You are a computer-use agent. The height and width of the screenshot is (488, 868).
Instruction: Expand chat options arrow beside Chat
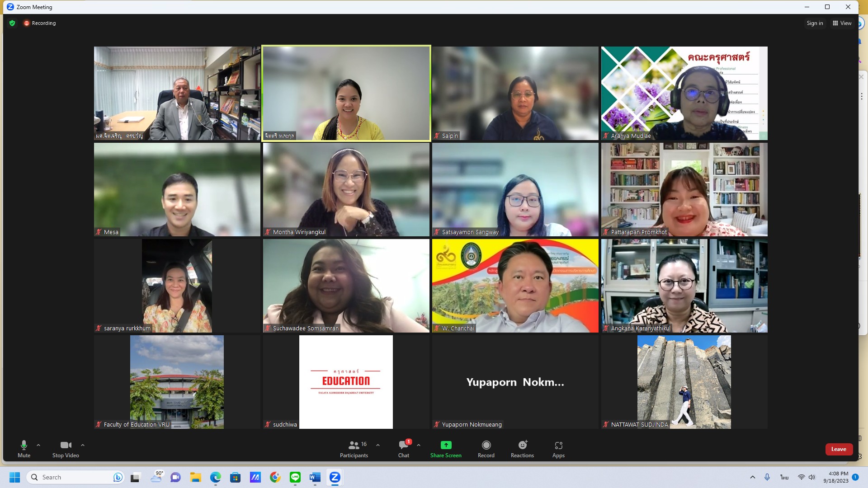419,445
